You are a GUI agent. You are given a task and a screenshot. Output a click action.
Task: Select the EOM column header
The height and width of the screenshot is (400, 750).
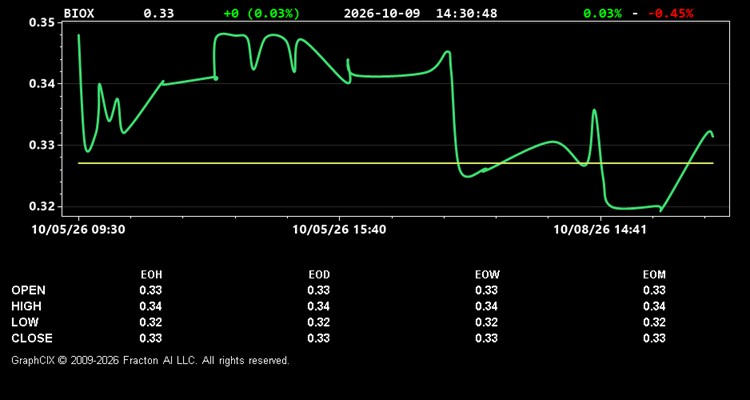(x=654, y=275)
